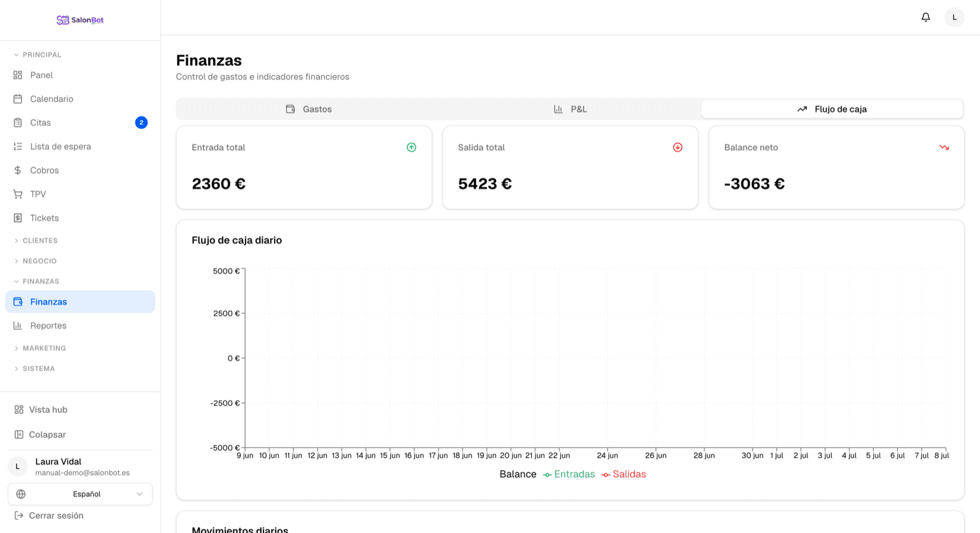Click the red down-arrow on Salida total

click(x=677, y=147)
